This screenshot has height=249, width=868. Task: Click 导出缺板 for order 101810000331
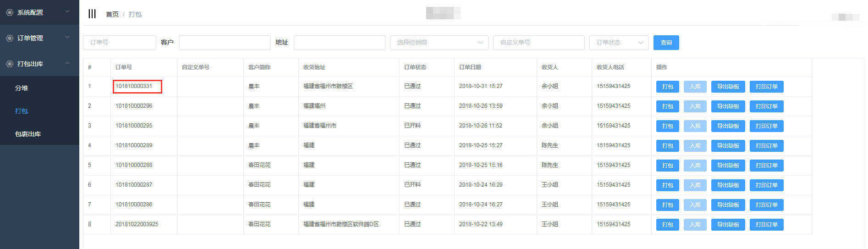click(x=728, y=87)
